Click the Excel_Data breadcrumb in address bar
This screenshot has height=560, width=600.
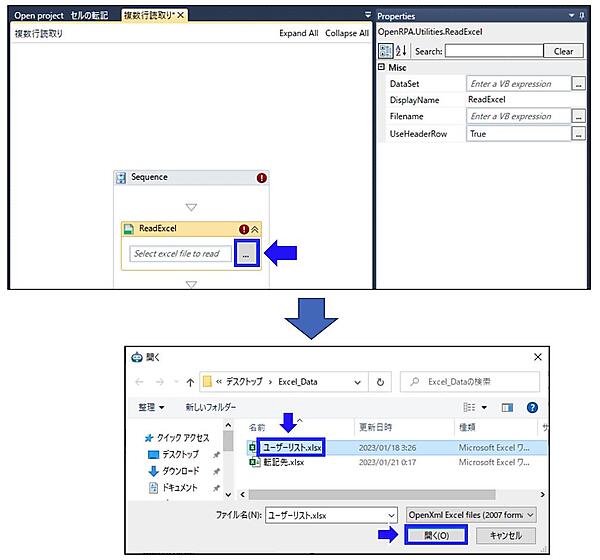(x=298, y=382)
